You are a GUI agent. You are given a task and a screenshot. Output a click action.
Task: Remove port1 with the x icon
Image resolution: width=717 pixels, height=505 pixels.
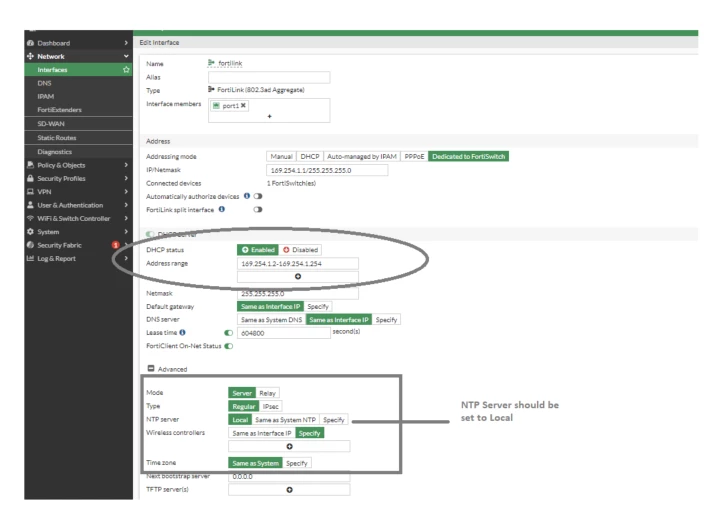pos(243,106)
